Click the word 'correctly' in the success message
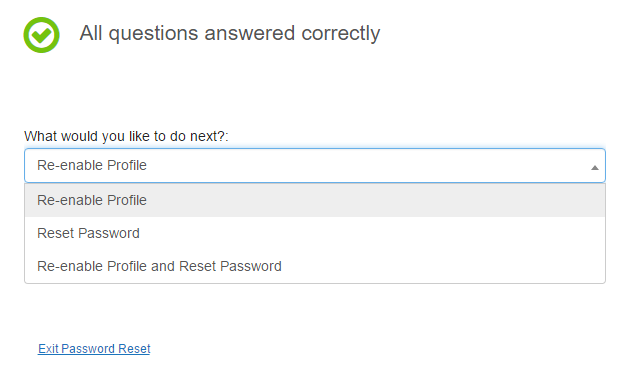Image resolution: width=623 pixels, height=391 pixels. click(x=341, y=34)
